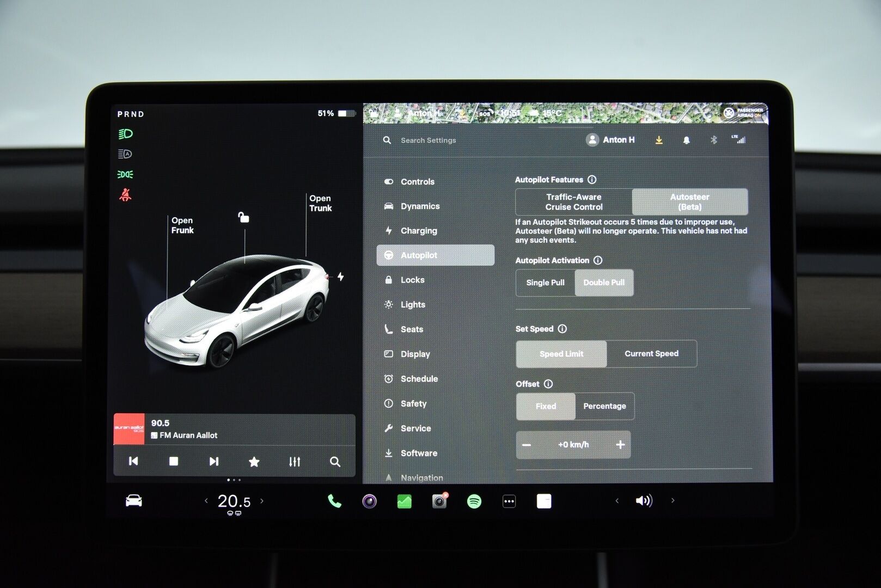
Task: Search media with magnifier icon
Action: 335,462
